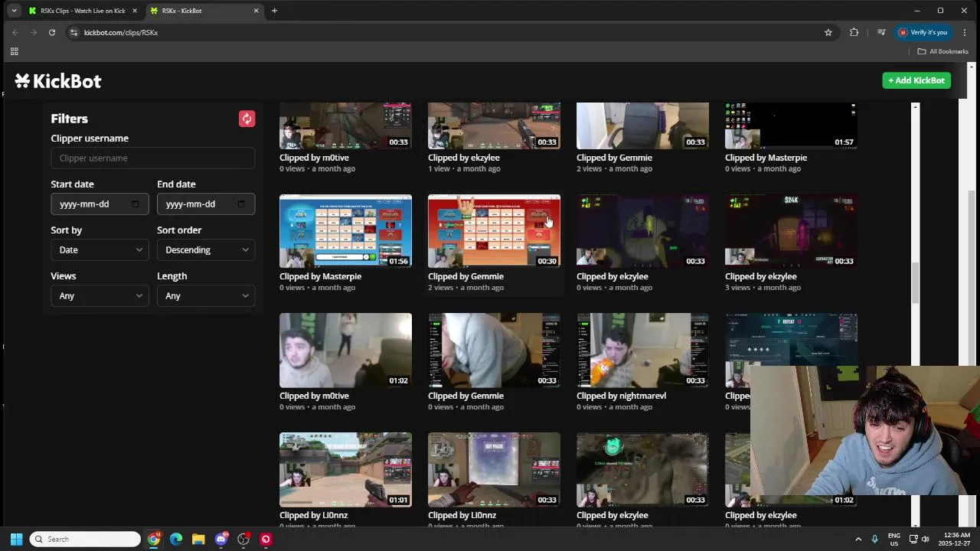Click the 'Filters' heading text
The width and height of the screenshot is (980, 551).
coord(69,119)
